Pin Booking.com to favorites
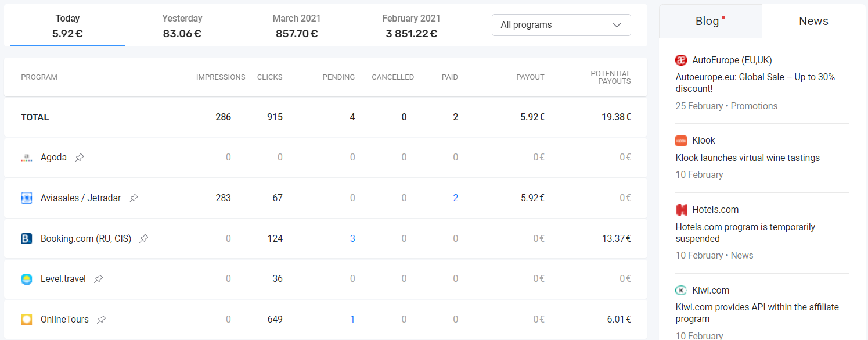This screenshot has width=868, height=340. tap(143, 238)
